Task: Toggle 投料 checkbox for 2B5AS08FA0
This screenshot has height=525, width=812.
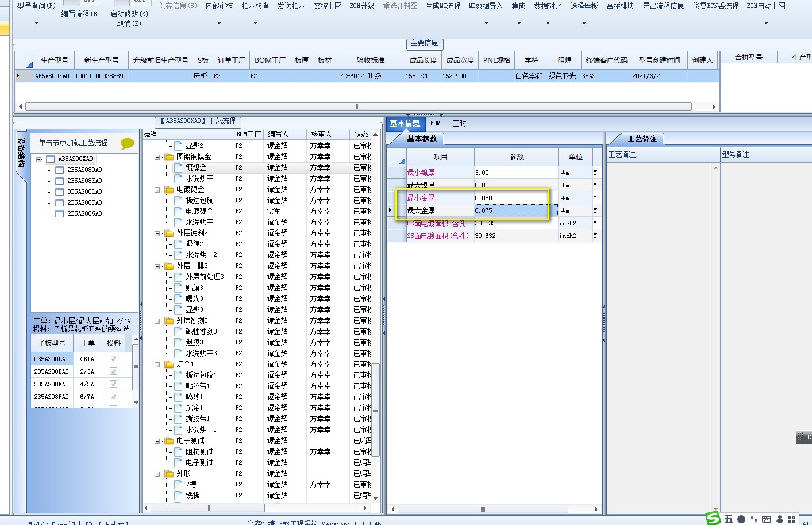Action: [x=113, y=397]
